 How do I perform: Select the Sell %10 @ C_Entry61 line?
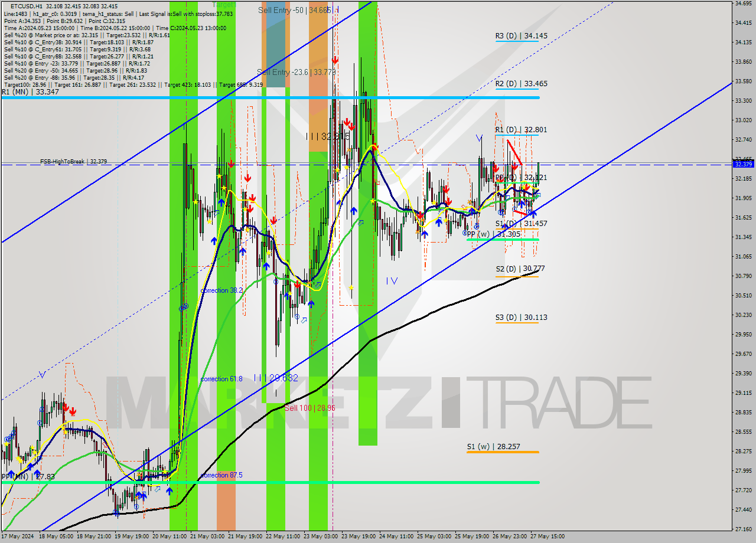tap(79, 50)
